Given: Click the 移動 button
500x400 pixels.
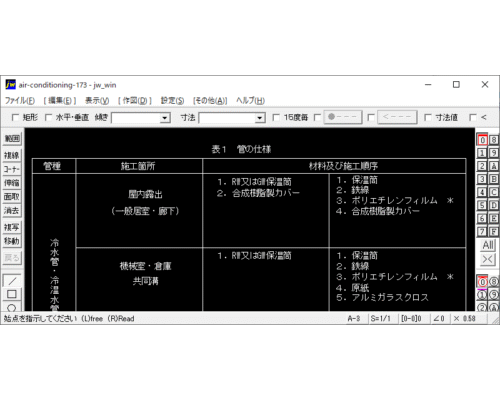Looking at the screenshot, I should [x=12, y=241].
